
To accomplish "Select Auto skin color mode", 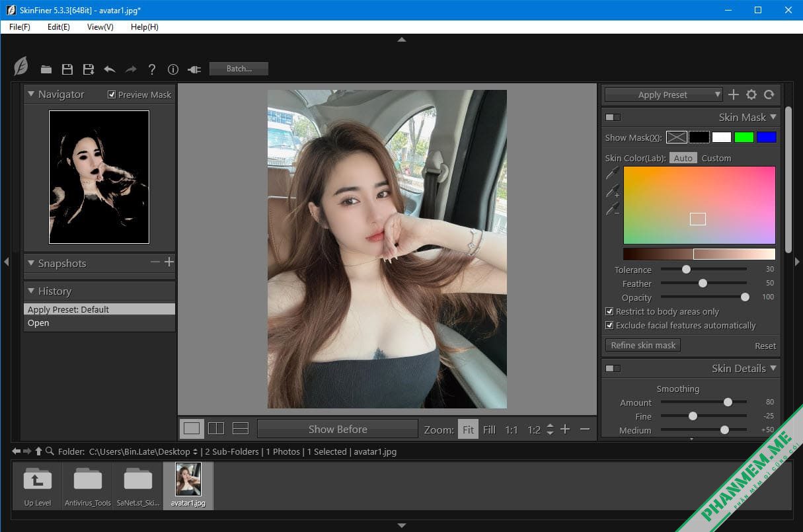I will click(x=683, y=158).
